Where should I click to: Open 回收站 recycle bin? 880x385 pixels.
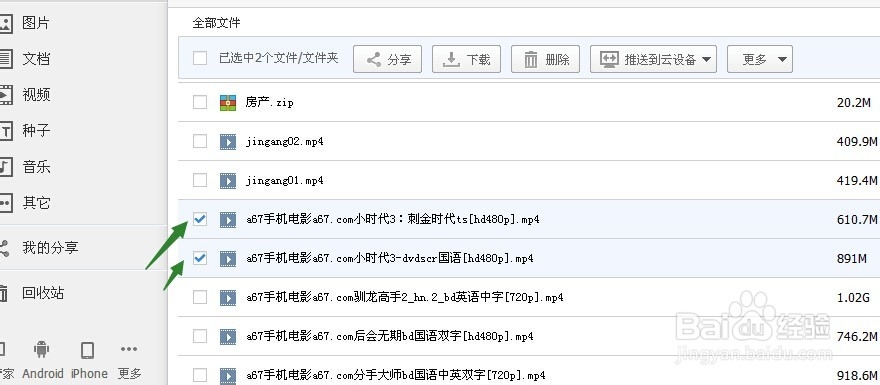[43, 292]
